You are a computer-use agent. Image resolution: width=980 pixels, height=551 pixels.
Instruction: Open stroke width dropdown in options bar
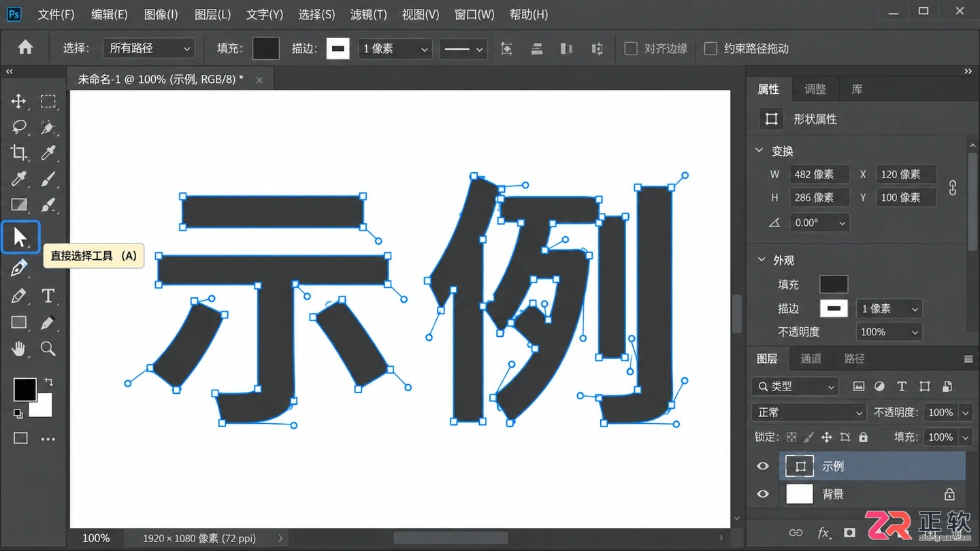(395, 48)
